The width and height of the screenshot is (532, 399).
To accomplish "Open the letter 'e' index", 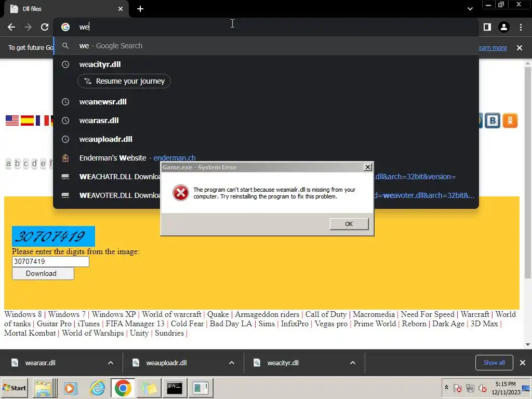I will 43,164.
